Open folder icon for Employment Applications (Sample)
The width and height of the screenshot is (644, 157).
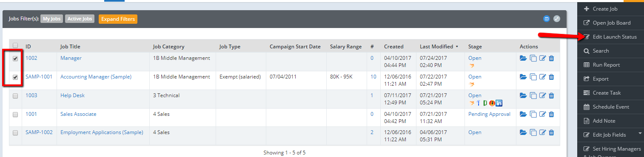click(524, 132)
